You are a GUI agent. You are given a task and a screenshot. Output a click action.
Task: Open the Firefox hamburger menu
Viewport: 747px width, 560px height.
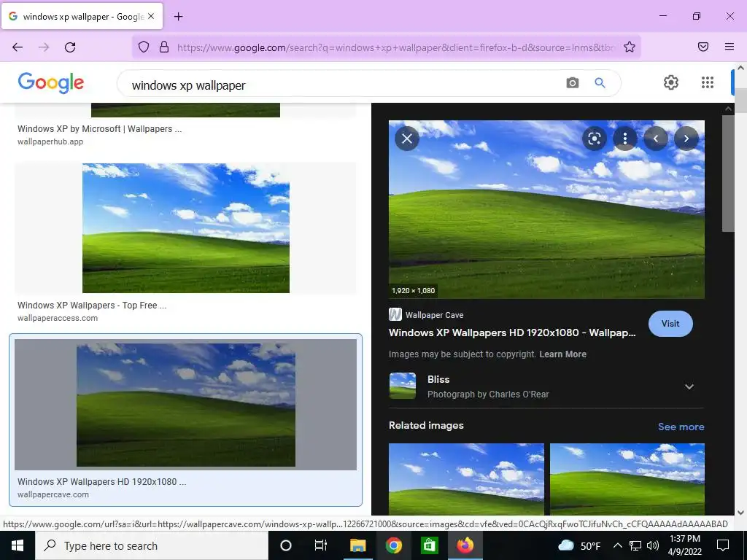click(x=729, y=47)
